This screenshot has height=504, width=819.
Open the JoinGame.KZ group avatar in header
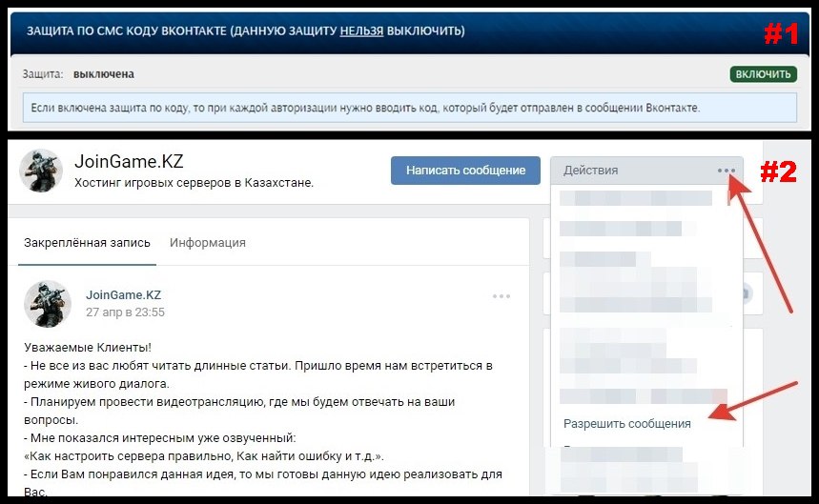(41, 171)
